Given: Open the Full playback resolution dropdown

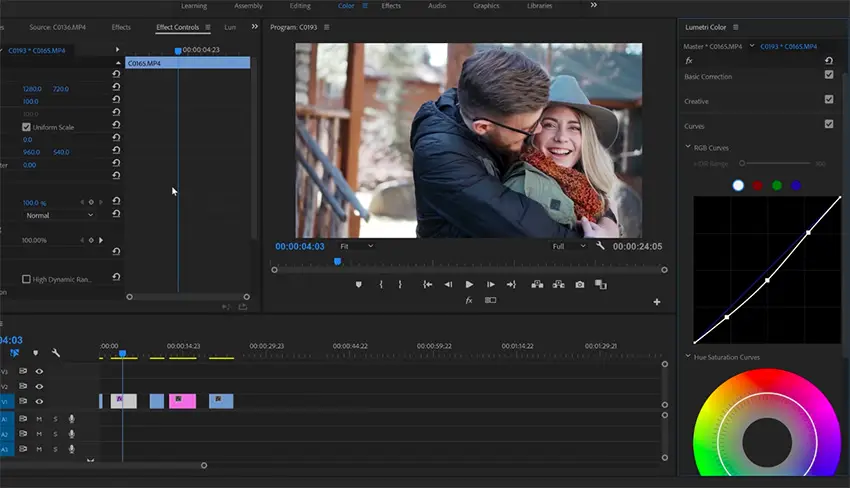Looking at the screenshot, I should [x=568, y=246].
